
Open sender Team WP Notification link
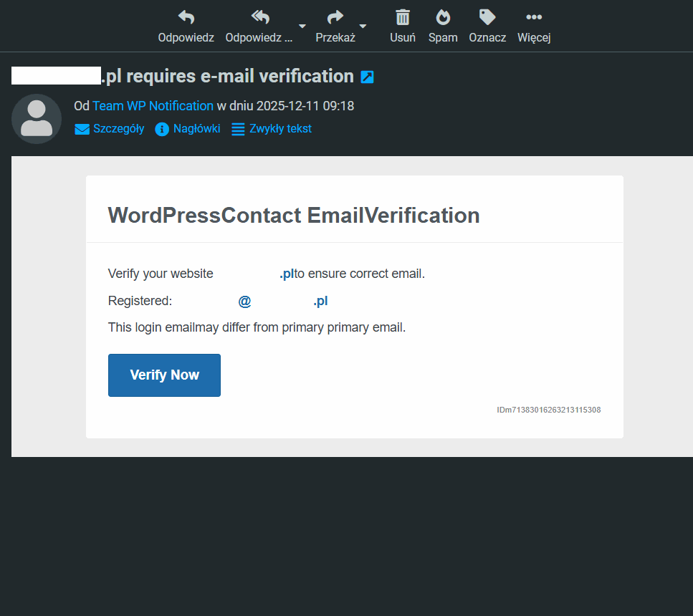153,106
